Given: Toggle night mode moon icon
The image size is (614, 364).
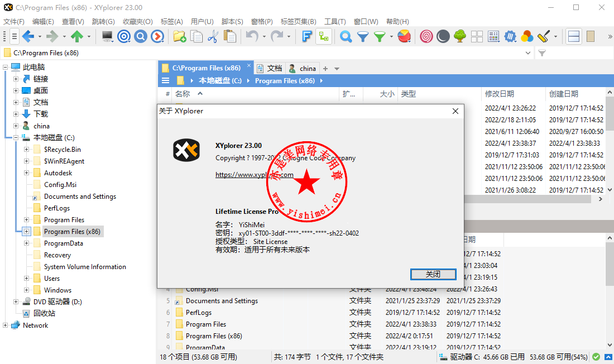Looking at the screenshot, I should (x=443, y=37).
